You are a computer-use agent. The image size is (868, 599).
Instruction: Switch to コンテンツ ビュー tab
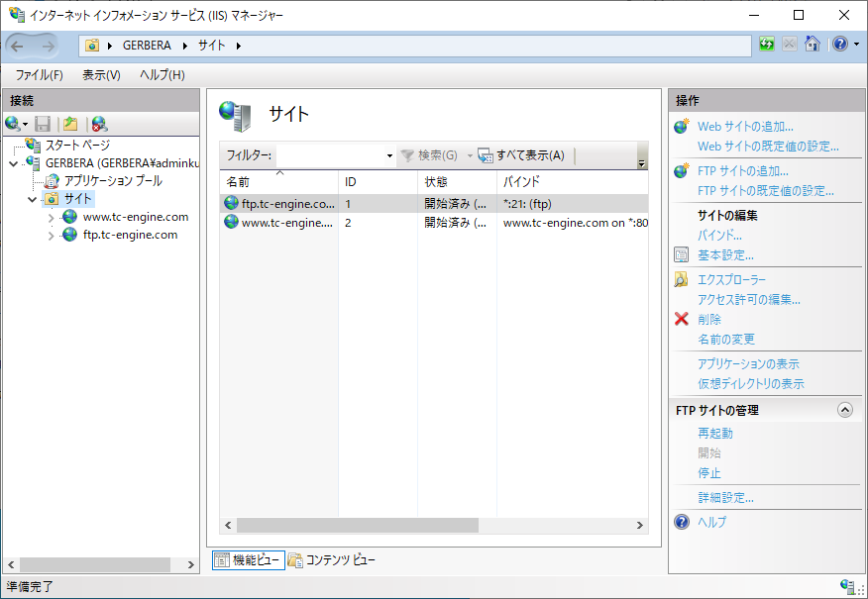332,560
